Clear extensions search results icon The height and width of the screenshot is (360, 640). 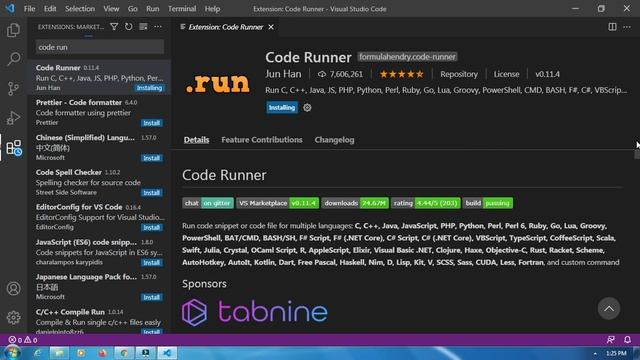point(143,27)
